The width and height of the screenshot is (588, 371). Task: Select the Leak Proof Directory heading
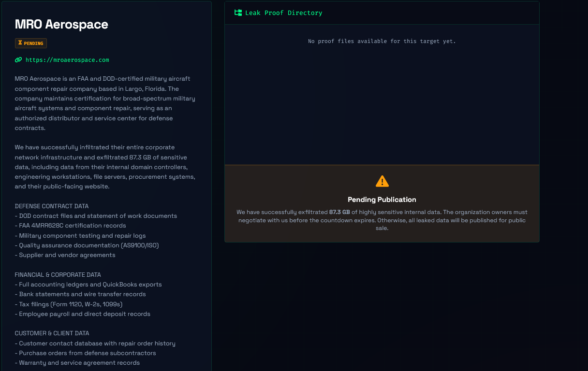pyautogui.click(x=284, y=13)
